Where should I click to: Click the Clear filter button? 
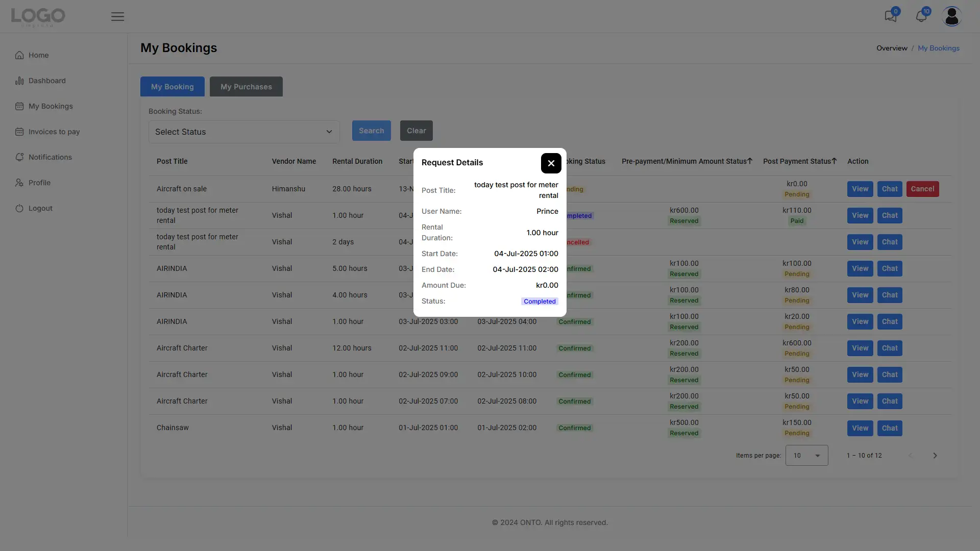click(416, 131)
